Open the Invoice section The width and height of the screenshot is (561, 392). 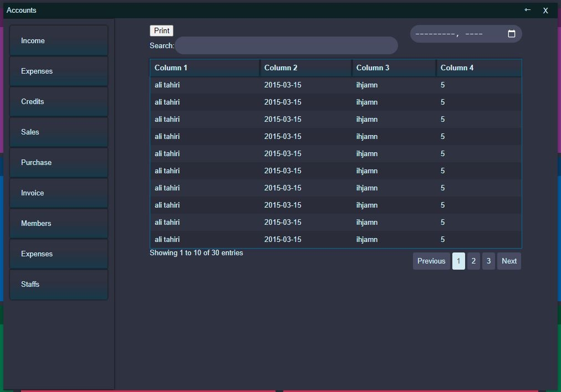pyautogui.click(x=58, y=193)
